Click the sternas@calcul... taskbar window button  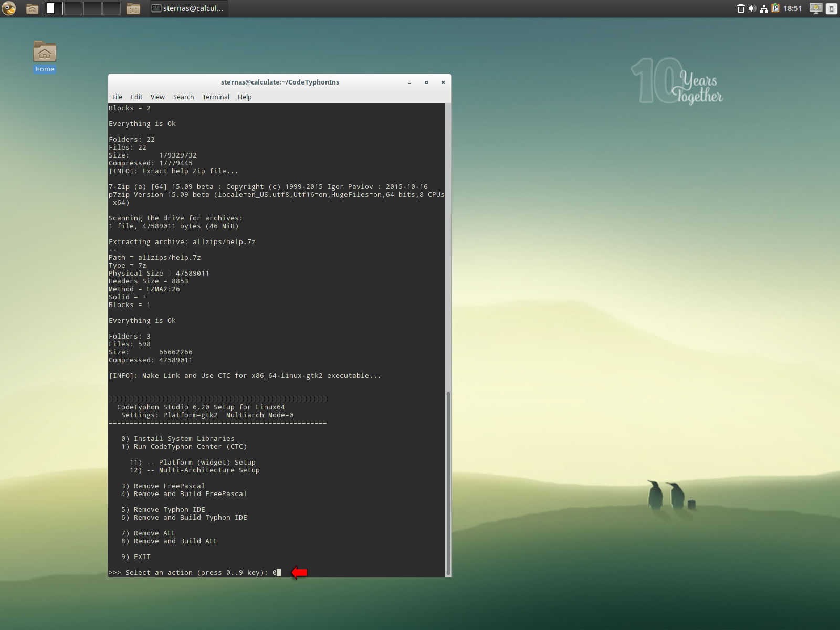tap(188, 8)
